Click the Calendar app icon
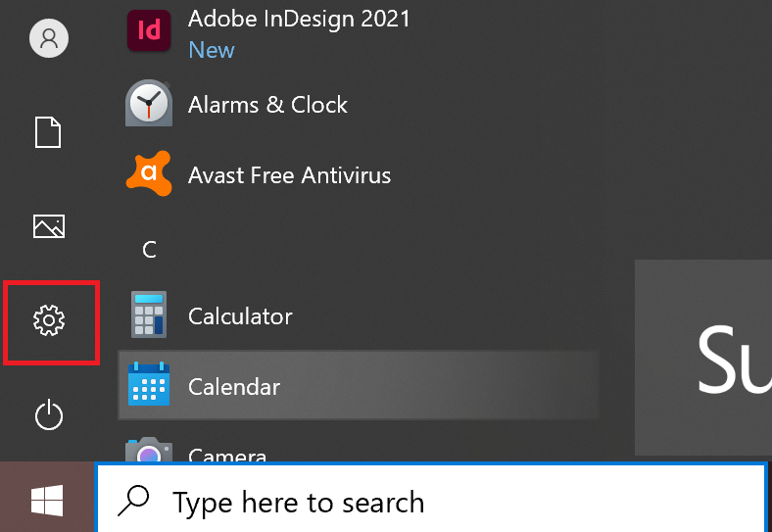772x532 pixels. [x=149, y=384]
